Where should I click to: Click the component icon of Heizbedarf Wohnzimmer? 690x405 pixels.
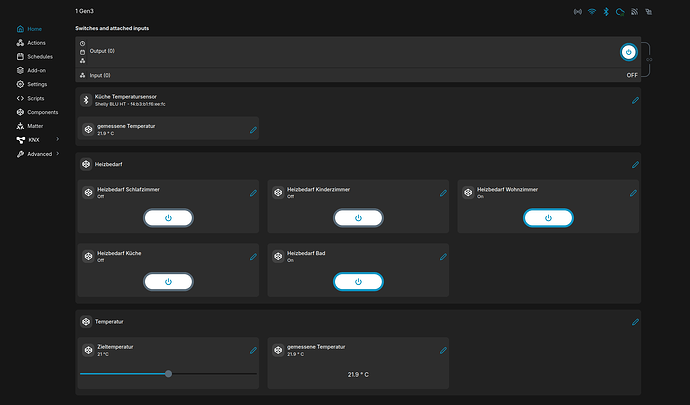coord(468,192)
